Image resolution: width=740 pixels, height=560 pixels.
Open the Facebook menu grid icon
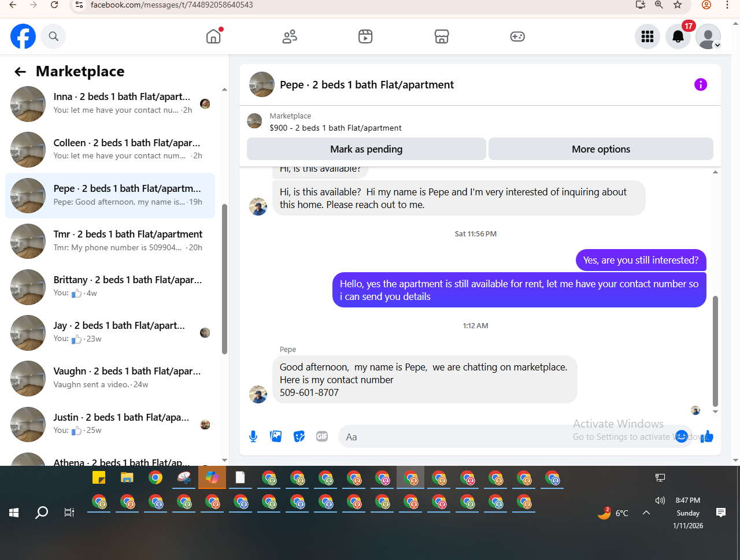click(x=647, y=36)
